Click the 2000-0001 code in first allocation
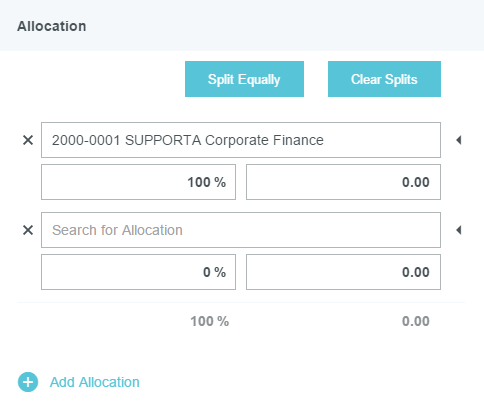Screen dimensions: 484x414 coord(86,140)
